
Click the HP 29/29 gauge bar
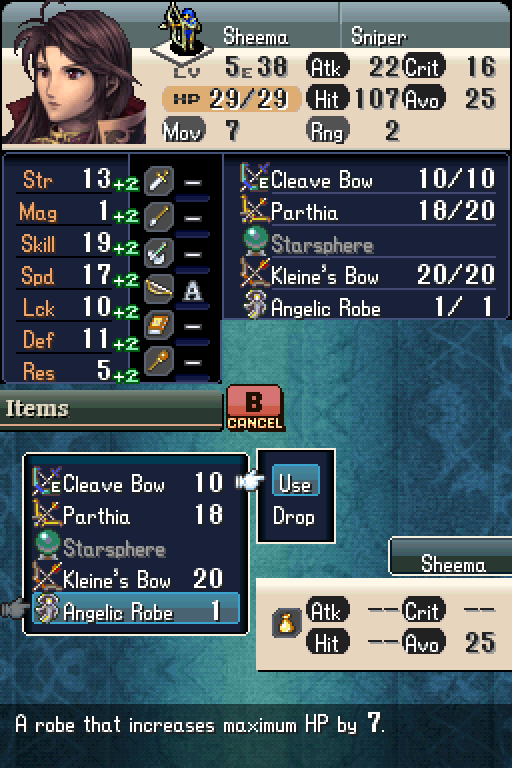point(231,99)
